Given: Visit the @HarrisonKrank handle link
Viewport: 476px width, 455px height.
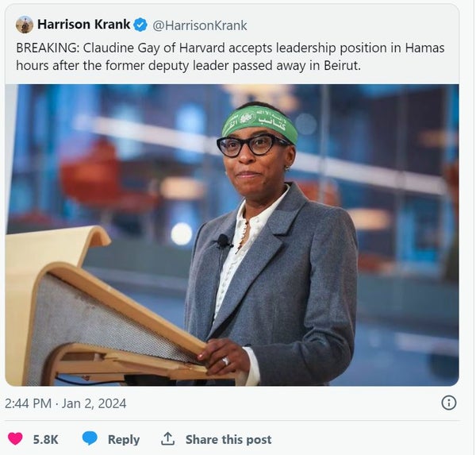Looking at the screenshot, I should tap(199, 25).
